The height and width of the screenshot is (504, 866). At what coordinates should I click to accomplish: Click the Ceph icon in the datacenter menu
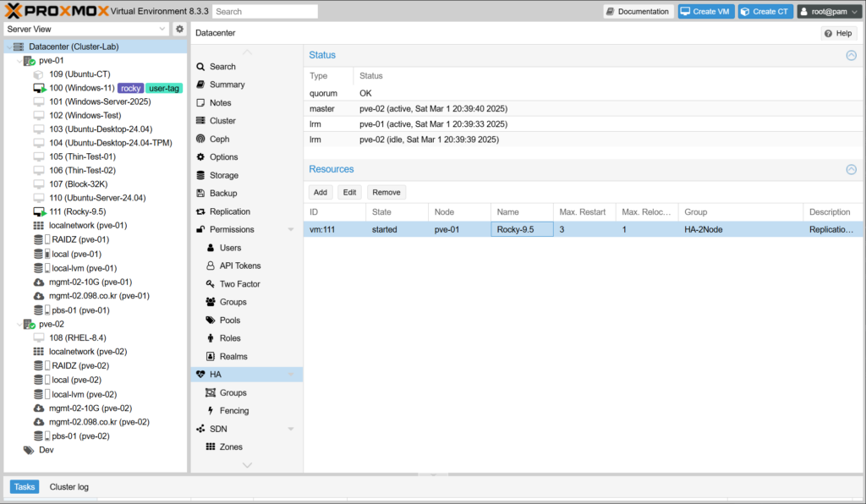[x=200, y=139]
